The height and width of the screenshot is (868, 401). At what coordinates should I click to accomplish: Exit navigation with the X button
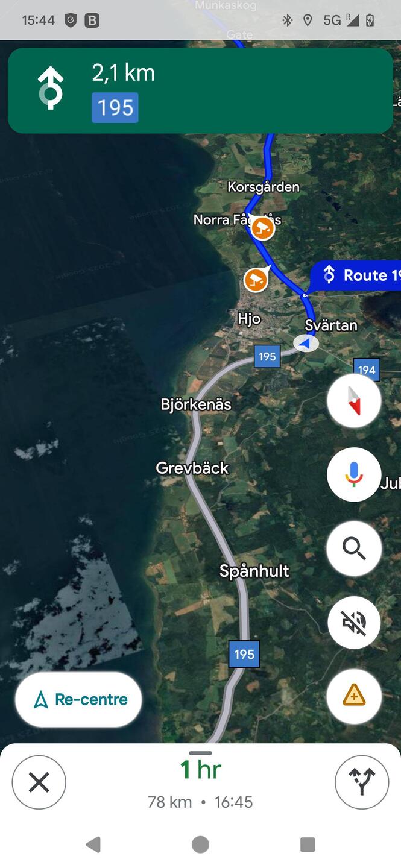click(x=39, y=782)
